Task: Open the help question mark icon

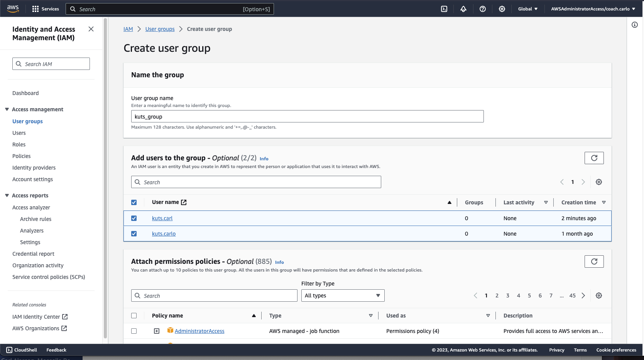Action: point(483,9)
